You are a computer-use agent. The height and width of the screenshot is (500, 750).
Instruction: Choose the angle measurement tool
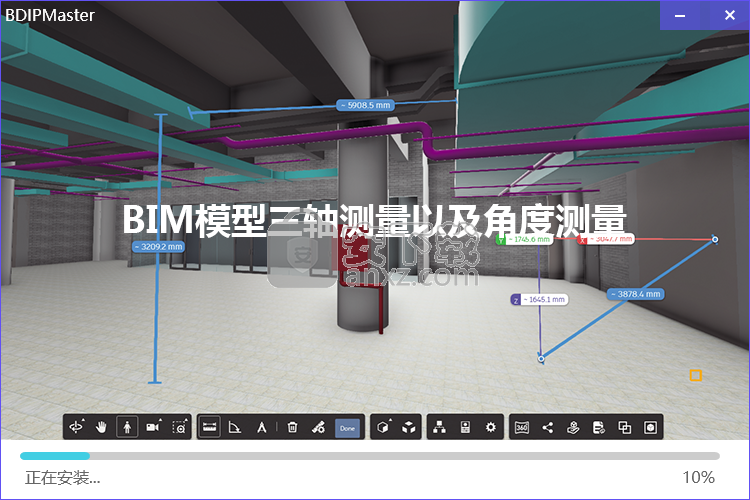(235, 427)
